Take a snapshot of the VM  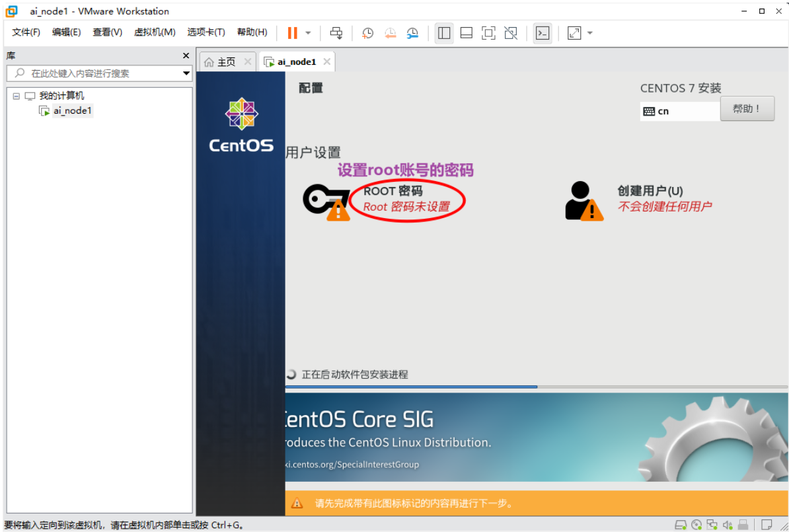pos(367,32)
